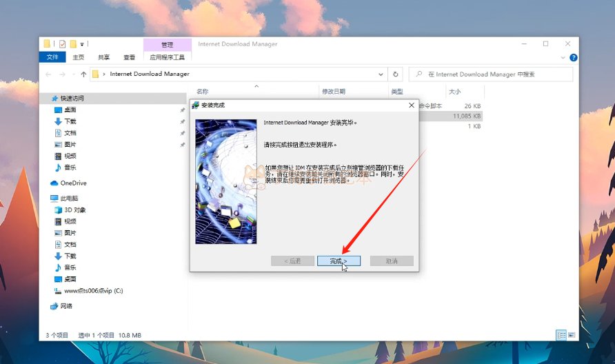Click the back navigation arrow in Explorer
Viewport: 615px width, 364px height.
tap(49, 74)
